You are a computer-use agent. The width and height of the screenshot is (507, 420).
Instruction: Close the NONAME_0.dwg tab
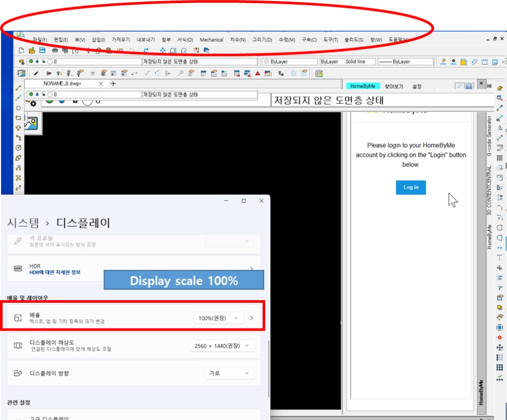(x=101, y=84)
